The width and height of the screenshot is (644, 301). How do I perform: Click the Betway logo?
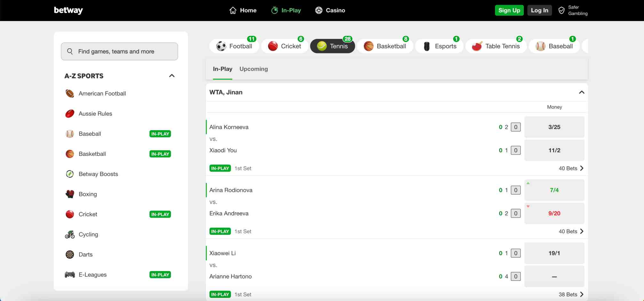(68, 10)
